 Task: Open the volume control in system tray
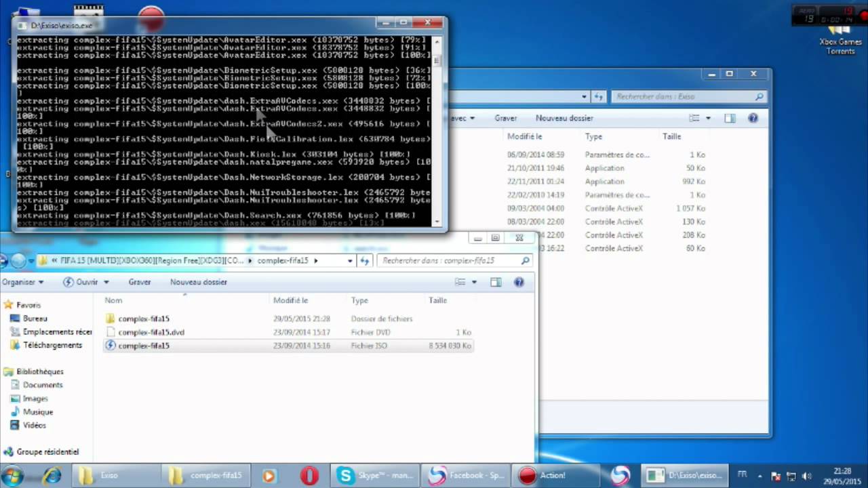[806, 476]
